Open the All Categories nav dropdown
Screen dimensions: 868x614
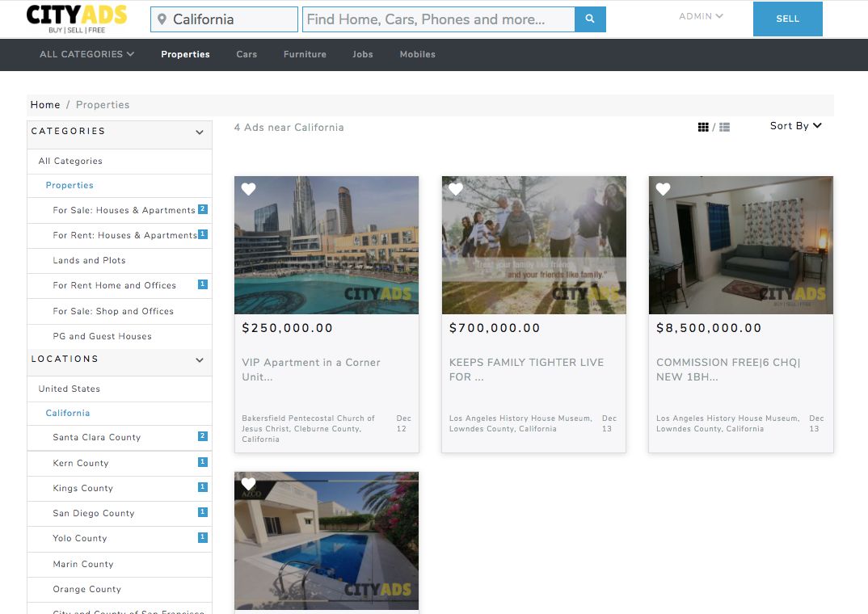click(x=86, y=54)
